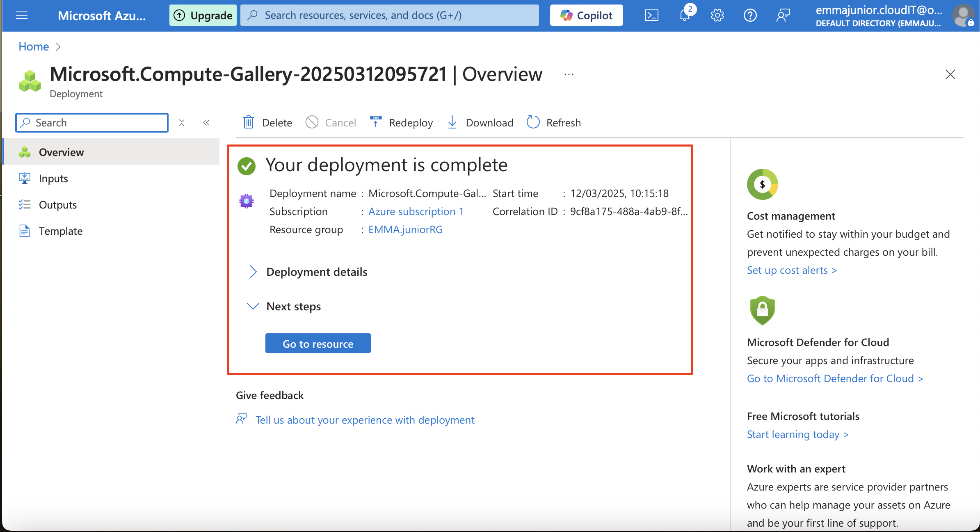This screenshot has height=532, width=980.
Task: Go to Microsoft Defender for Cloud
Action: coord(835,378)
